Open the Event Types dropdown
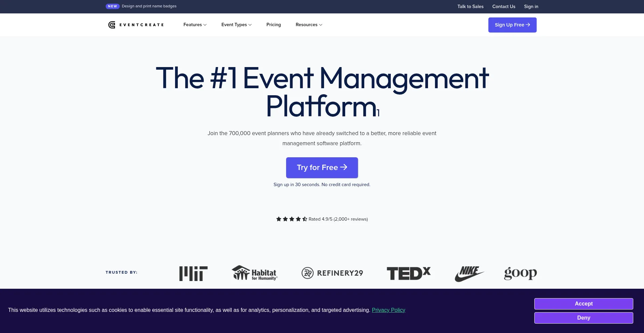 [x=236, y=25]
